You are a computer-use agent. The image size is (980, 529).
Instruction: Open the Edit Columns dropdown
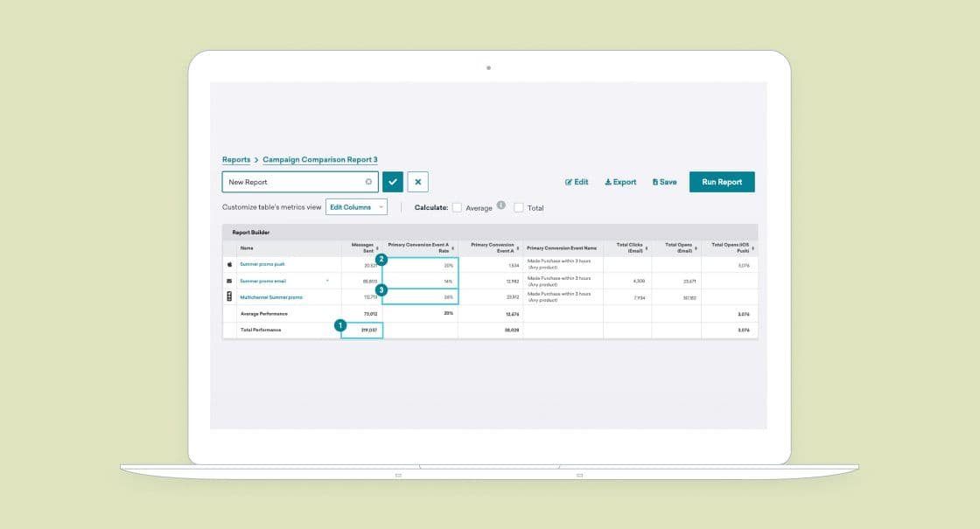[x=354, y=206]
